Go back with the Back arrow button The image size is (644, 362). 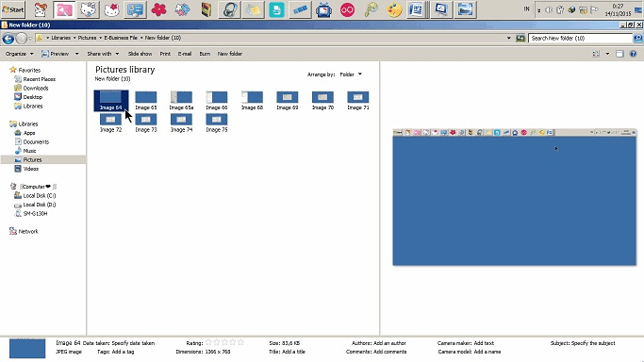point(8,39)
